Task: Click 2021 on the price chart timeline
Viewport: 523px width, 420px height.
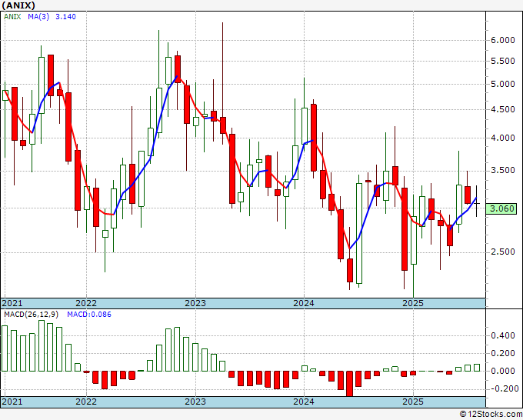Action: click(12, 303)
